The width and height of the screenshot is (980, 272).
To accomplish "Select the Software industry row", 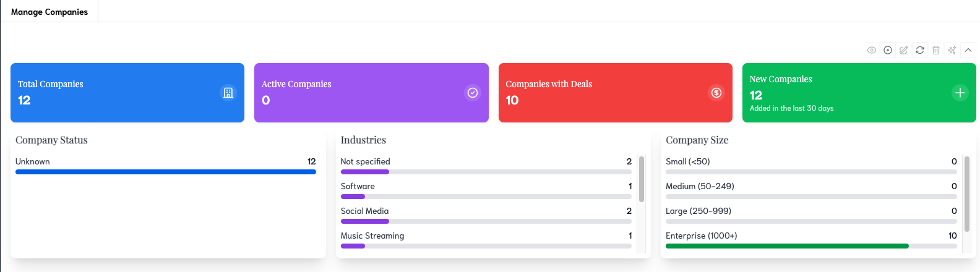I will click(486, 187).
